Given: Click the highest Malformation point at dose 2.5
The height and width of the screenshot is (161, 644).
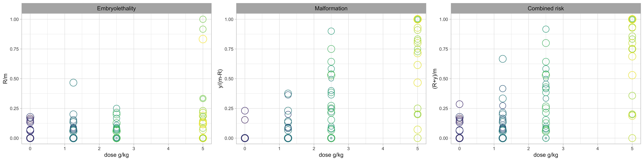Looking at the screenshot, I should pos(331,31).
